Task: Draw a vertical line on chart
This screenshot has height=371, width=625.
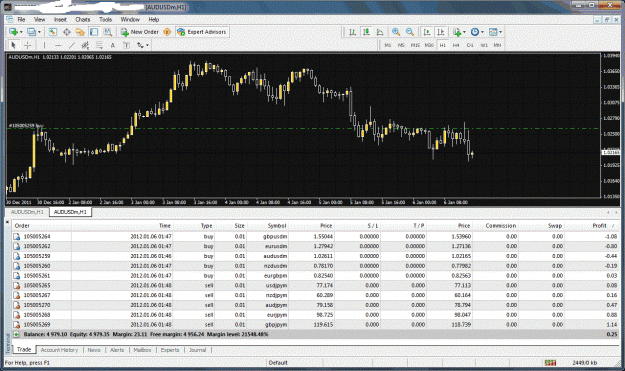Action: [44, 45]
